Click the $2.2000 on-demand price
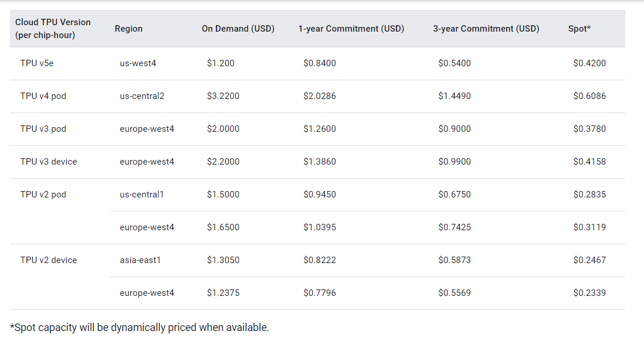The image size is (644, 341). coord(223,162)
